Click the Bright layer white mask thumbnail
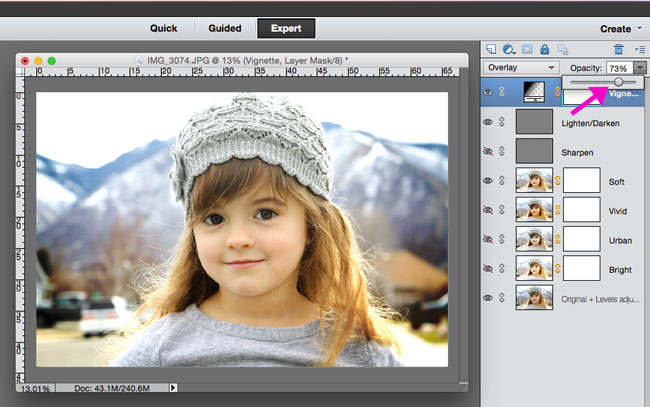Viewport: 650px width, 407px height. (x=582, y=268)
